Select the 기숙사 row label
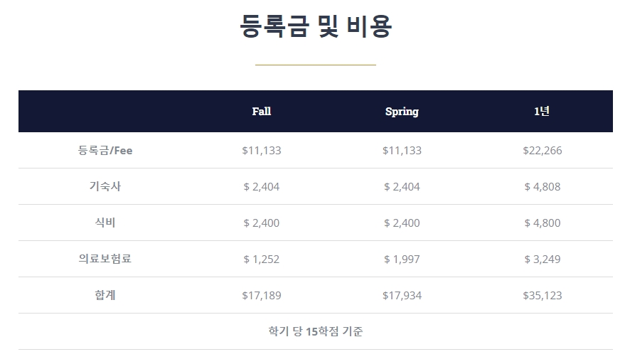Viewport: 630px width, 364px height. (105, 186)
